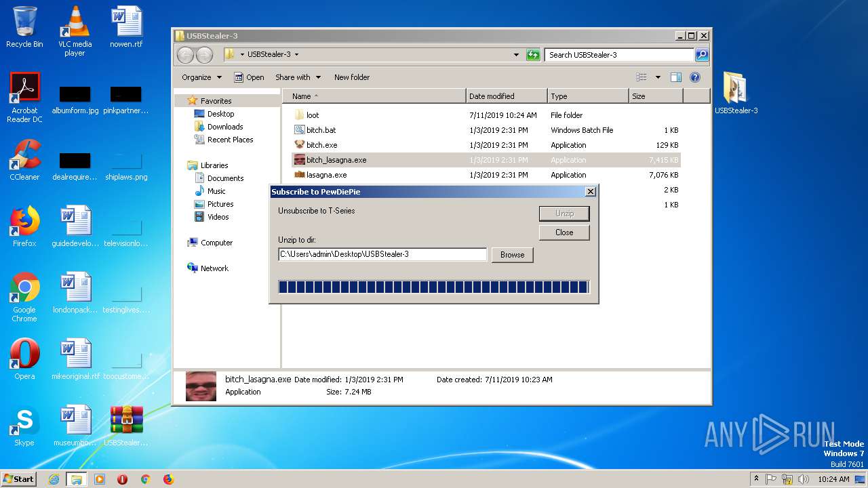Open address bar history dropdown
Screen dimensions: 868x488
(x=516, y=55)
